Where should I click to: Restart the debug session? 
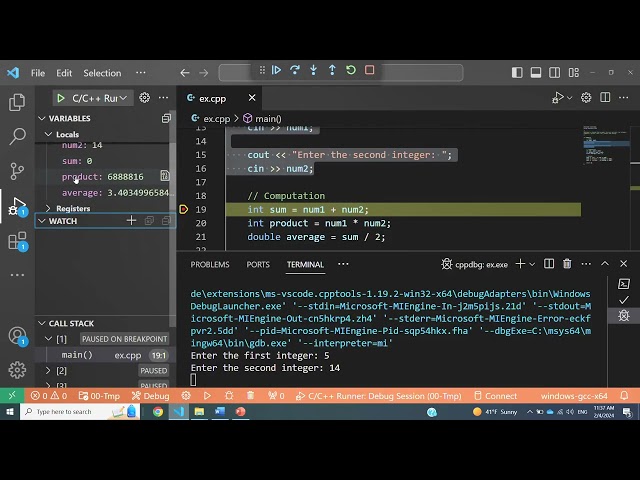(x=351, y=70)
